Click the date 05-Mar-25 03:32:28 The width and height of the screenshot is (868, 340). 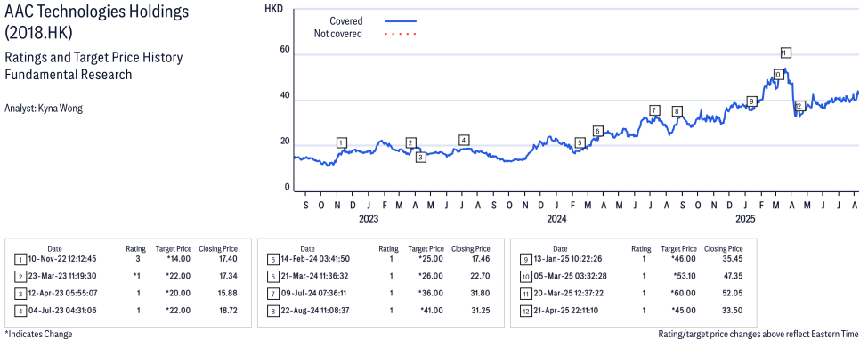click(x=569, y=276)
